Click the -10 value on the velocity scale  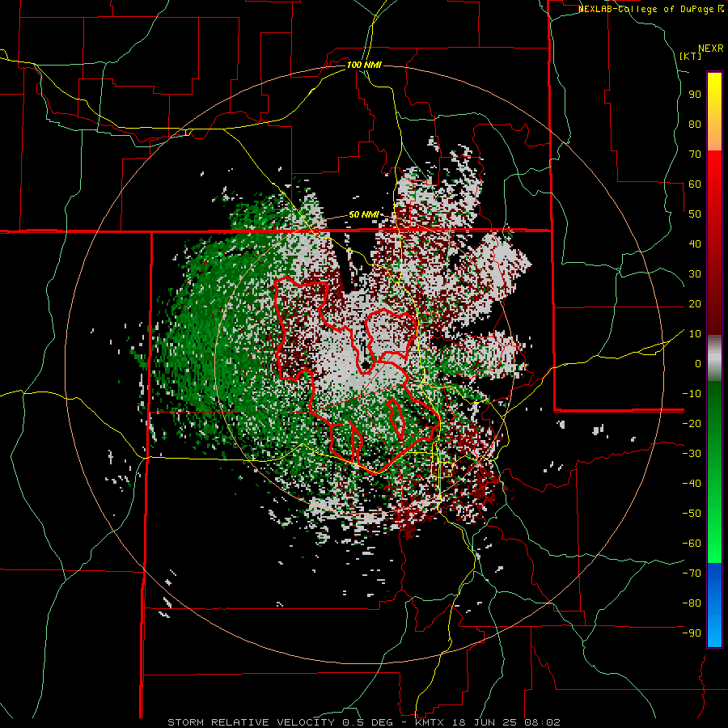click(x=692, y=394)
